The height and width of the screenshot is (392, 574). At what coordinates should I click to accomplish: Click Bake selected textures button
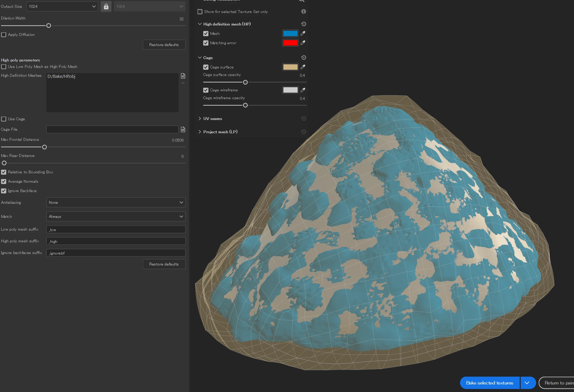[x=489, y=383]
